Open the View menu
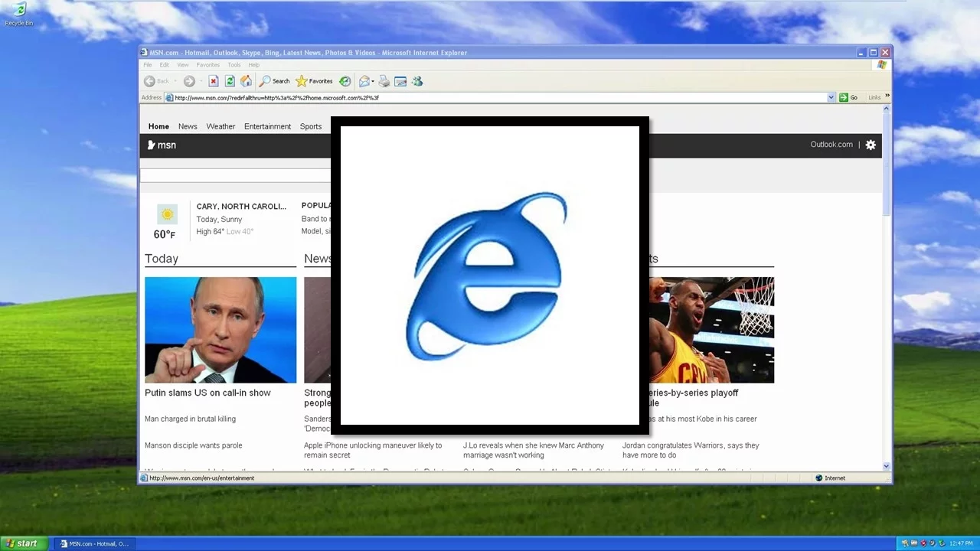 tap(183, 65)
